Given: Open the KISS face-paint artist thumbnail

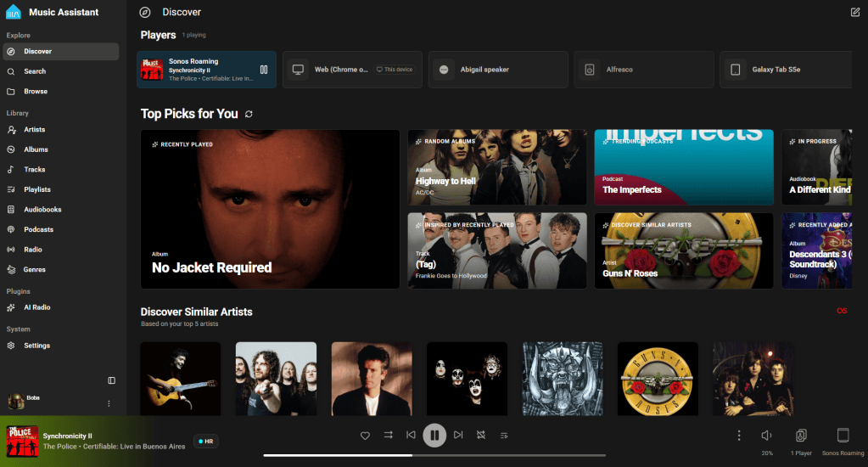Looking at the screenshot, I should pos(468,379).
